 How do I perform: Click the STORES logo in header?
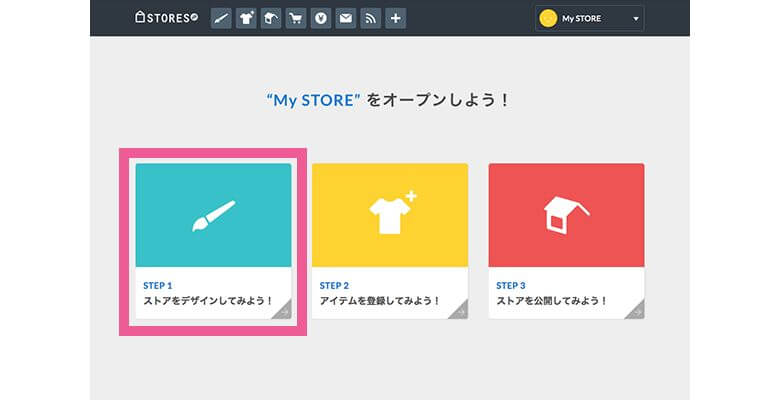pyautogui.click(x=167, y=17)
